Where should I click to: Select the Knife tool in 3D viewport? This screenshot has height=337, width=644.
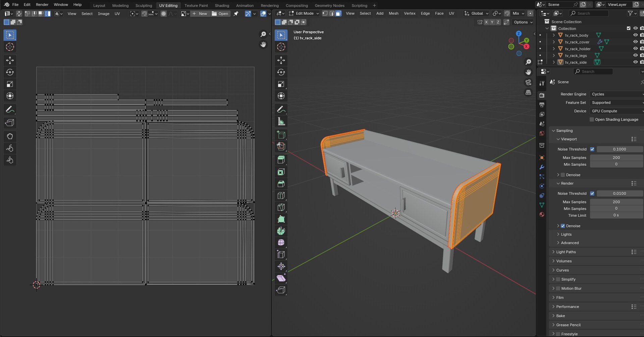click(281, 207)
